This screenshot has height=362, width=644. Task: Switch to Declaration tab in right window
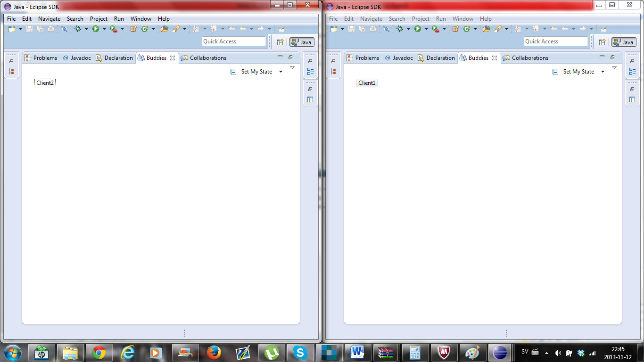tap(436, 58)
